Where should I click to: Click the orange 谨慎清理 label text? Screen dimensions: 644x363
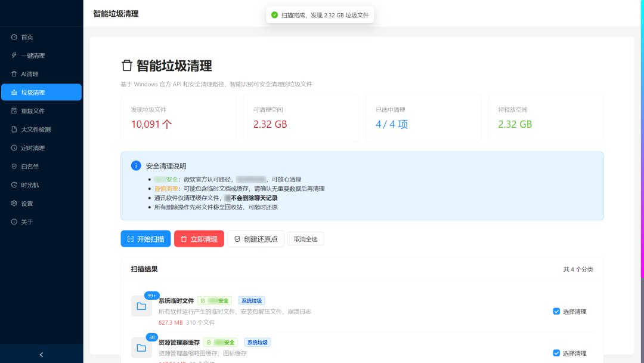pyautogui.click(x=166, y=189)
